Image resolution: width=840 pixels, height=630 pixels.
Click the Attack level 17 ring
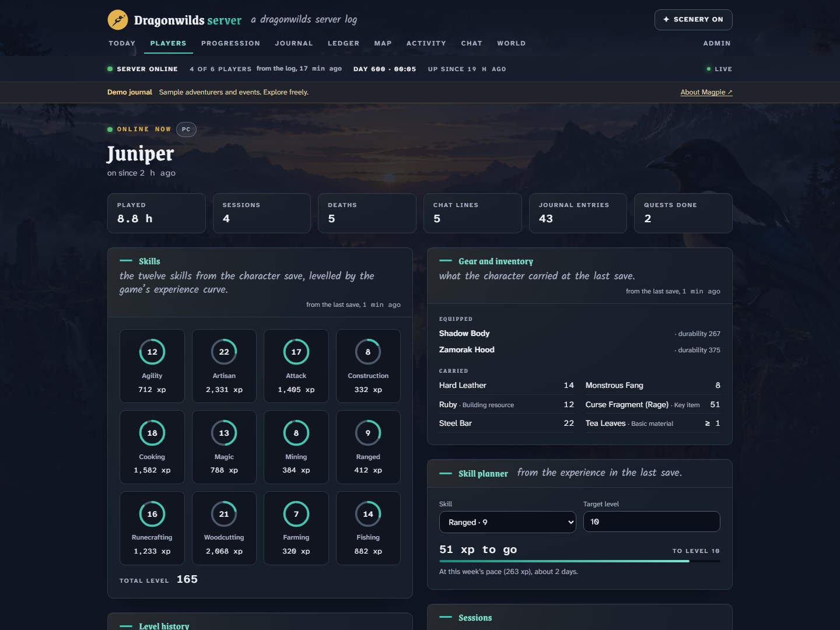click(296, 352)
